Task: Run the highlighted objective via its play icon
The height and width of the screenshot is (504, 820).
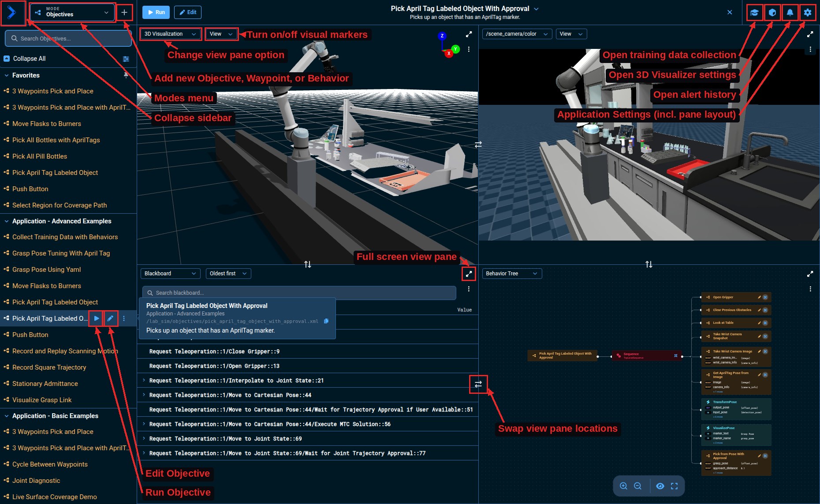Action: [97, 318]
